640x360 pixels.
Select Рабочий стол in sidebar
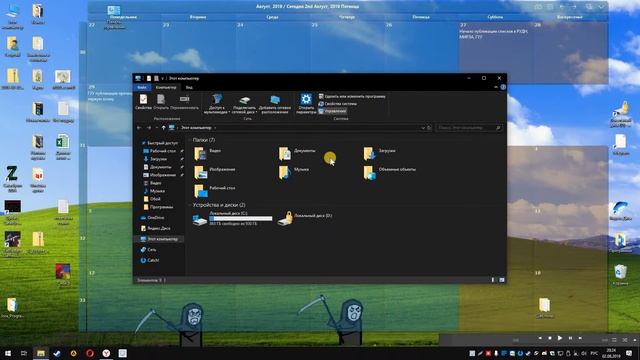tap(160, 151)
